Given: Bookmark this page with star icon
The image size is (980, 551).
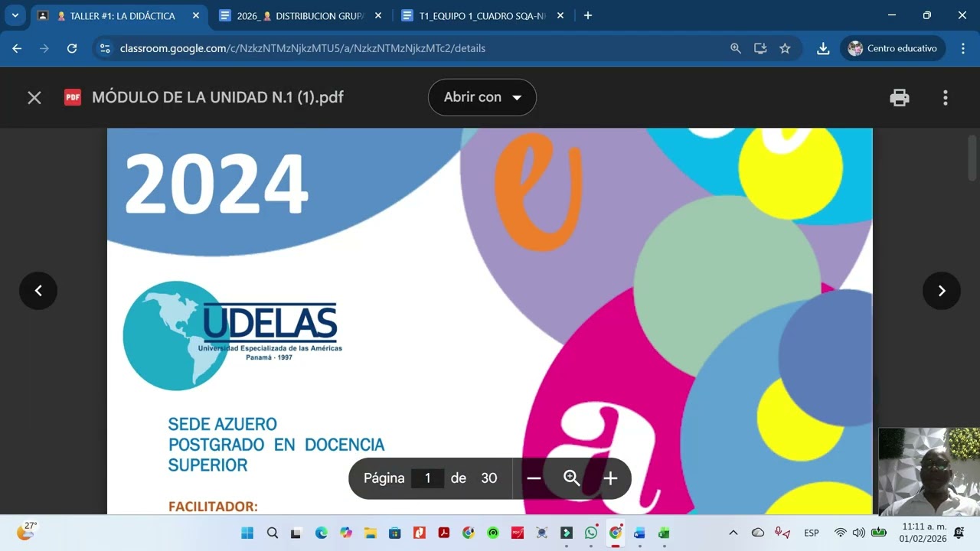Looking at the screenshot, I should tap(785, 48).
